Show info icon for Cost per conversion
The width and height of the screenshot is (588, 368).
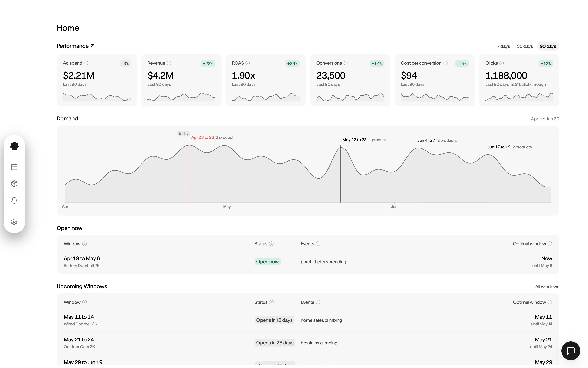(445, 63)
